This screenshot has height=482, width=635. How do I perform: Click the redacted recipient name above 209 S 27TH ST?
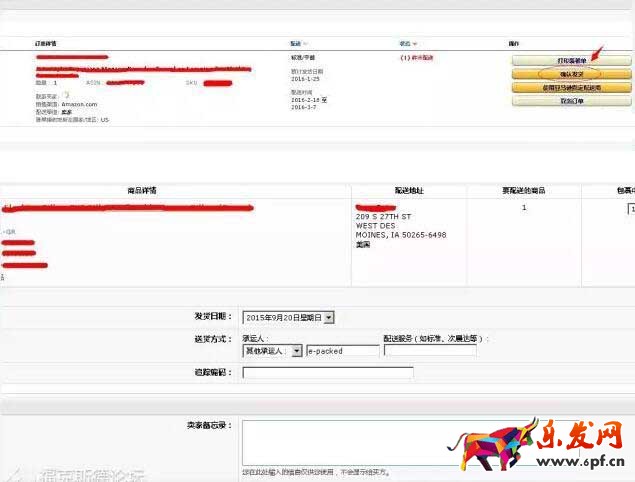coord(382,207)
